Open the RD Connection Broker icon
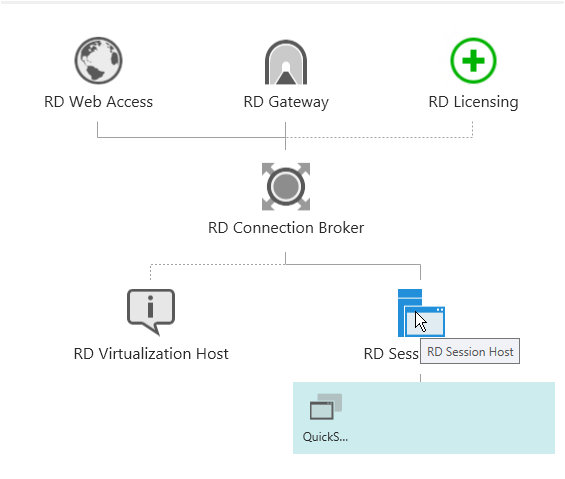Viewport: 565px width, 479px height. point(286,186)
